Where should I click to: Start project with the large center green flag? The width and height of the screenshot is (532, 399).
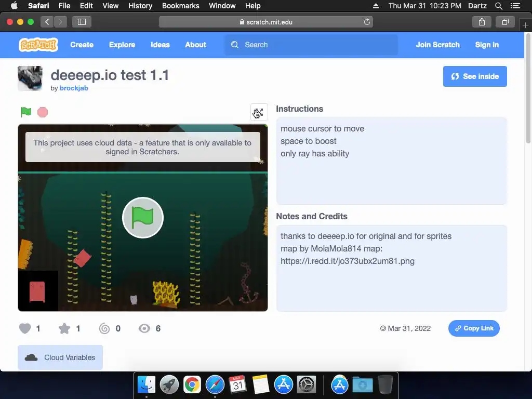pos(143,218)
